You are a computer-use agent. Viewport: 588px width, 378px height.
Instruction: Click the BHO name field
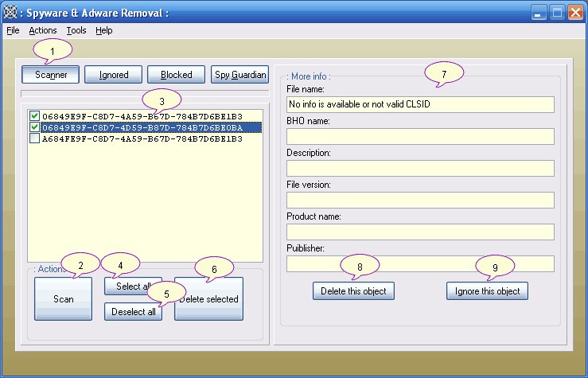(x=420, y=137)
